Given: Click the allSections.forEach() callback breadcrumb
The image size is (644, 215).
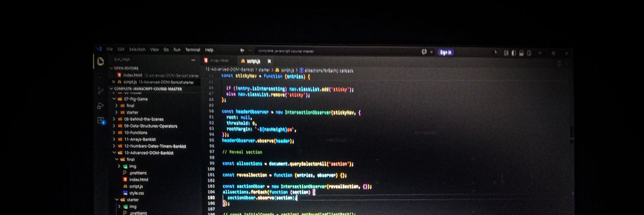Looking at the screenshot, I should coord(326,70).
